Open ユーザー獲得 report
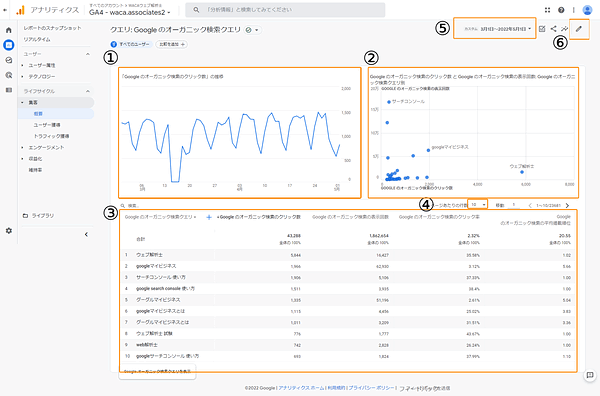 [x=47, y=125]
